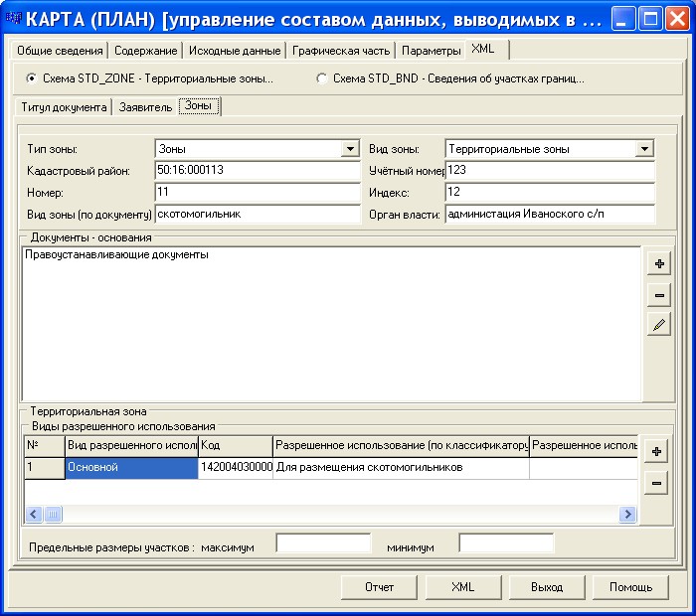The width and height of the screenshot is (696, 616).
Task: Add row with plus icon near permitted-use table
Action: 656,452
